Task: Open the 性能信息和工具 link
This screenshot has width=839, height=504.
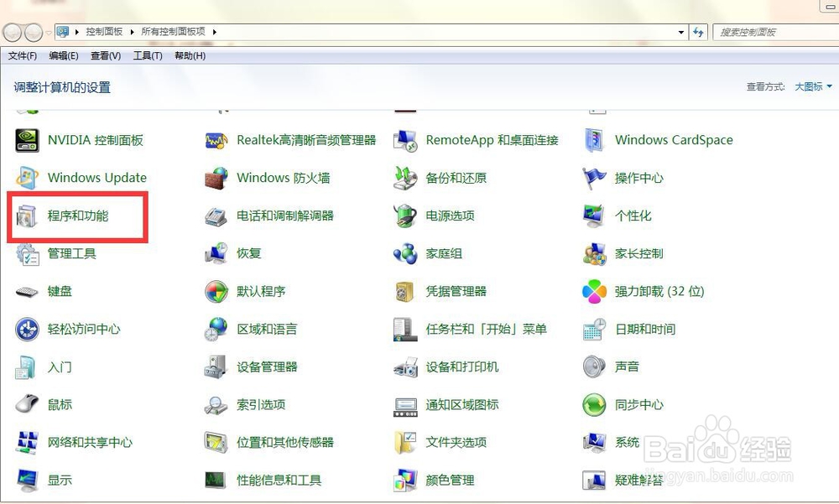Action: [279, 481]
